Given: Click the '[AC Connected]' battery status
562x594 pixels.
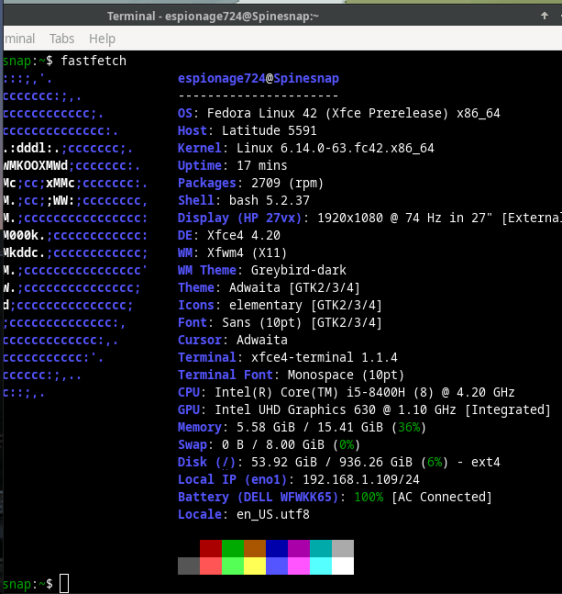Looking at the screenshot, I should 442,497.
